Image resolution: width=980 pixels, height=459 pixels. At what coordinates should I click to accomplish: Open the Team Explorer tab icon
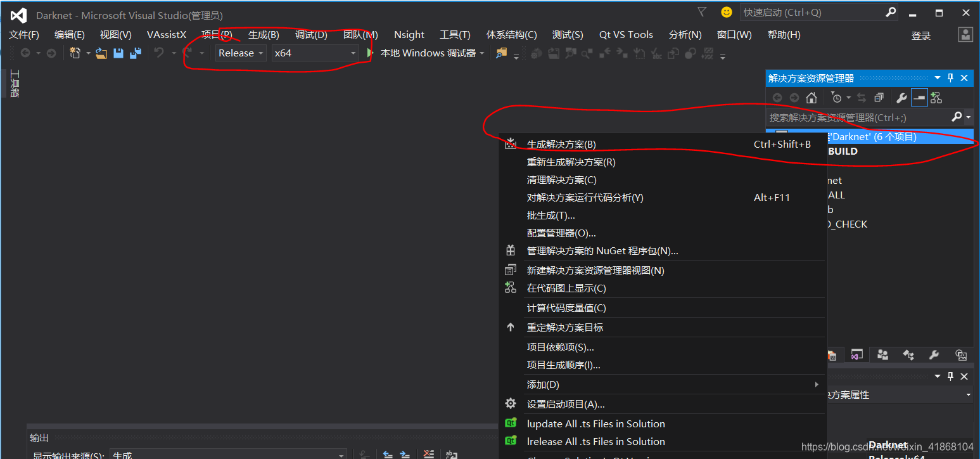882,355
